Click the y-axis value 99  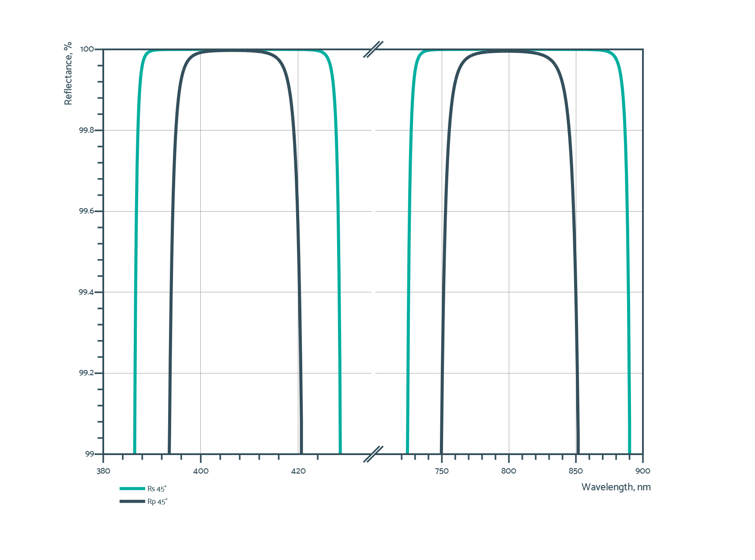90,454
